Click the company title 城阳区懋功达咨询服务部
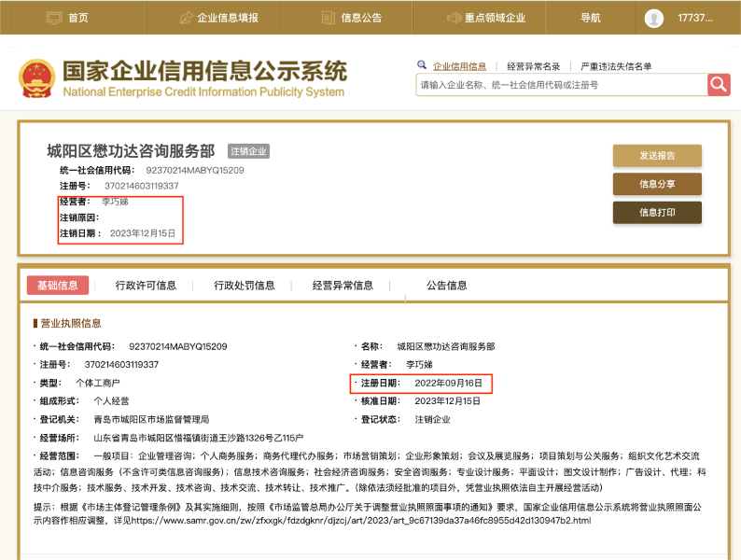741x560 pixels. click(131, 151)
